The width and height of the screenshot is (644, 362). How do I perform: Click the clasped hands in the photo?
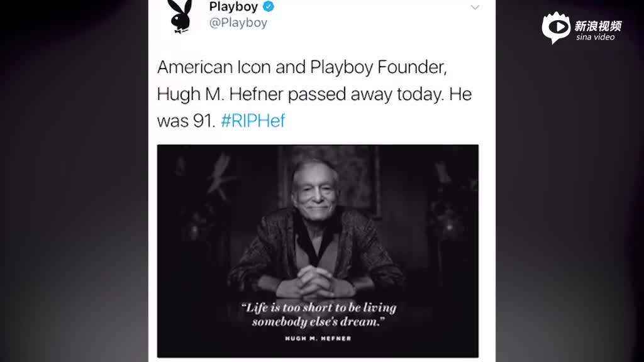[x=315, y=282]
